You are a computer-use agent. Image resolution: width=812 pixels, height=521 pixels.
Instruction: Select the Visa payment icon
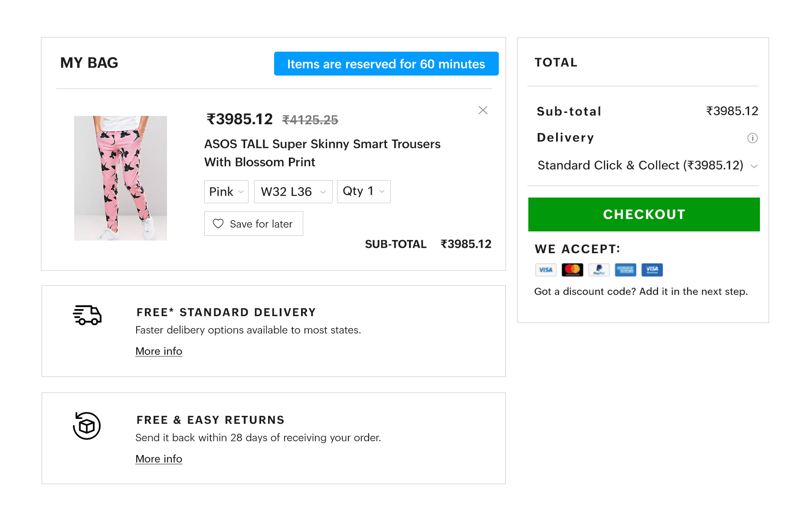(x=546, y=270)
